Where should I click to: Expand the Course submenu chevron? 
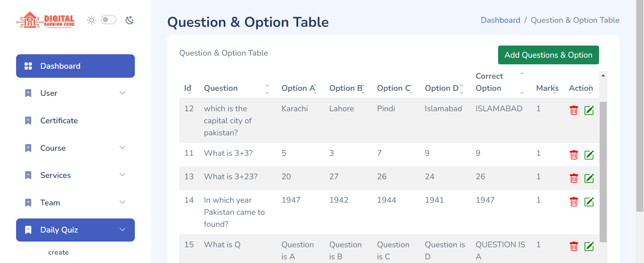click(122, 148)
